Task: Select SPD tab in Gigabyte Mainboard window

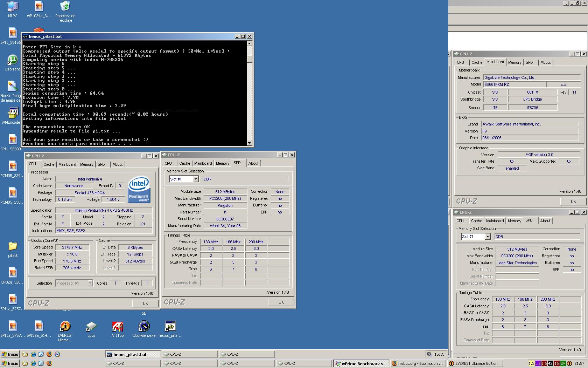Action: tap(530, 62)
